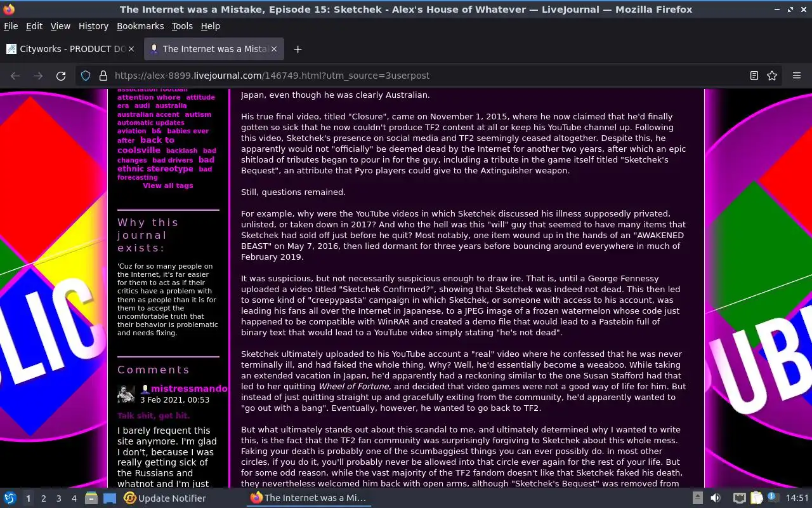Image resolution: width=812 pixels, height=508 pixels.
Task: Toggle Firefox reader view
Action: [x=754, y=76]
